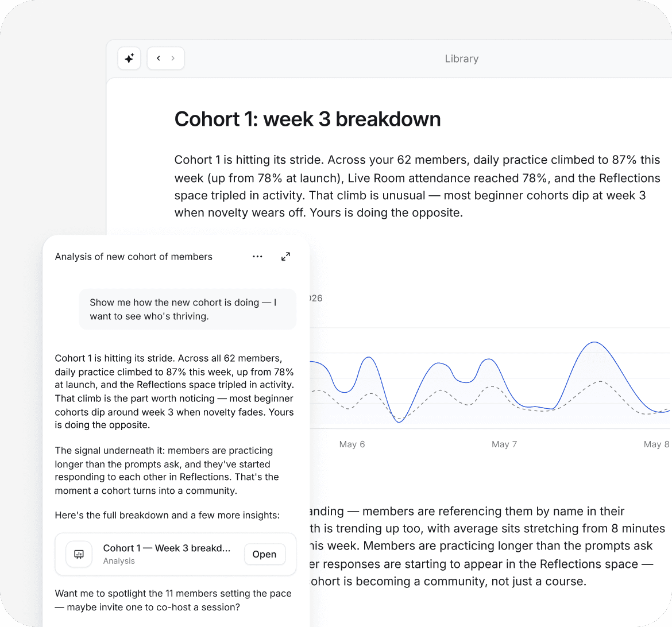
Task: Click the analysis chart icon on attachment card
Action: click(x=79, y=554)
